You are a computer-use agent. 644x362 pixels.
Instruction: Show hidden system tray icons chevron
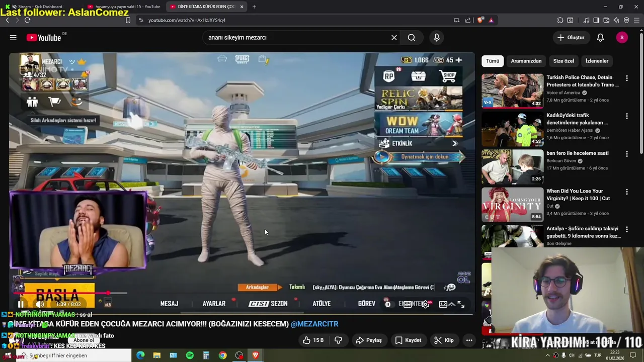547,355
